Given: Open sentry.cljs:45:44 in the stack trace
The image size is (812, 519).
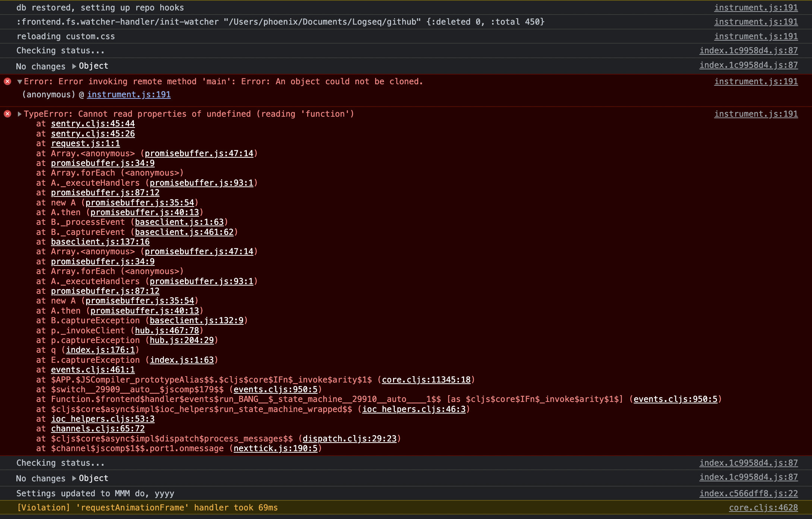Looking at the screenshot, I should pos(93,124).
